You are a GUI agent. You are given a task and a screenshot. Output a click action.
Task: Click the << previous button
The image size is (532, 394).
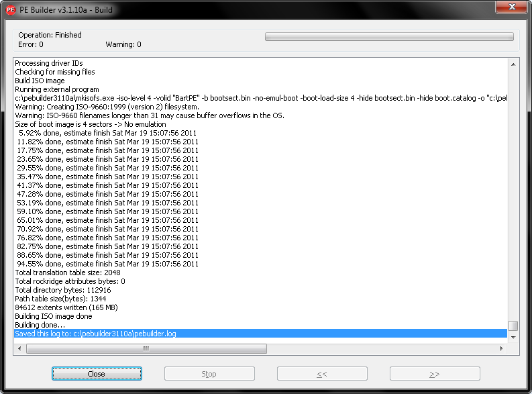pyautogui.click(x=322, y=374)
